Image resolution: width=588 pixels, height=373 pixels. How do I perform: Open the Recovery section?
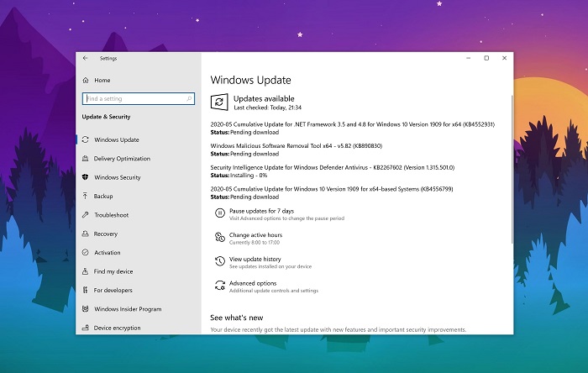105,234
